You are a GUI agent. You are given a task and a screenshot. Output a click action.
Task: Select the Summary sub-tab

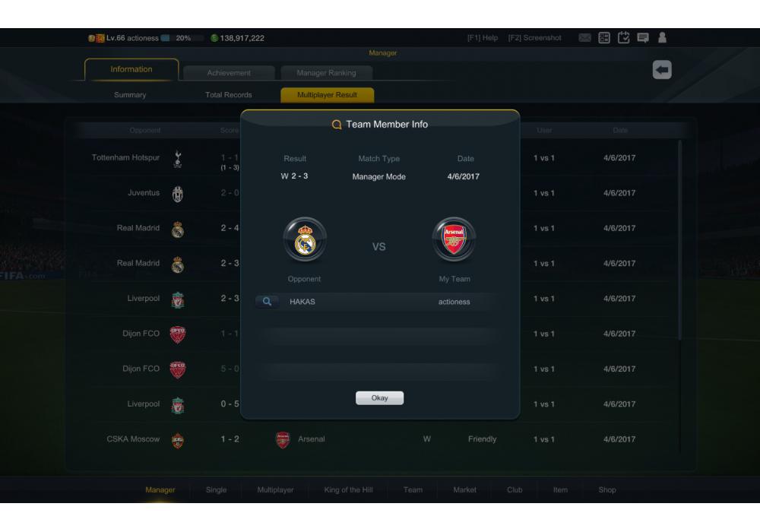pyautogui.click(x=130, y=95)
